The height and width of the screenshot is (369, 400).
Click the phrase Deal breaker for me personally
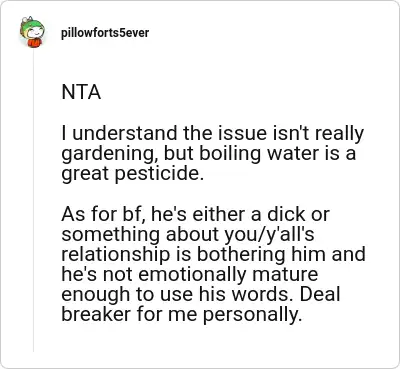pos(201,305)
